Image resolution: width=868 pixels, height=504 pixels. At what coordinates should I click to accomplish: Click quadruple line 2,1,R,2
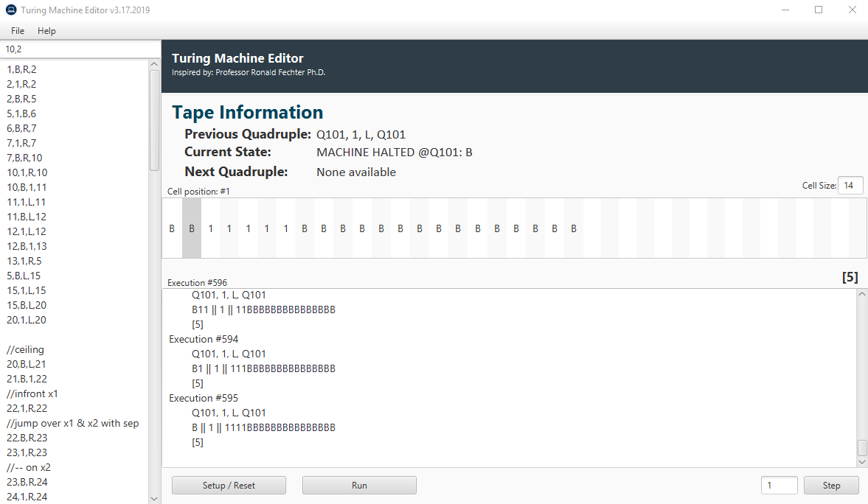click(x=21, y=84)
